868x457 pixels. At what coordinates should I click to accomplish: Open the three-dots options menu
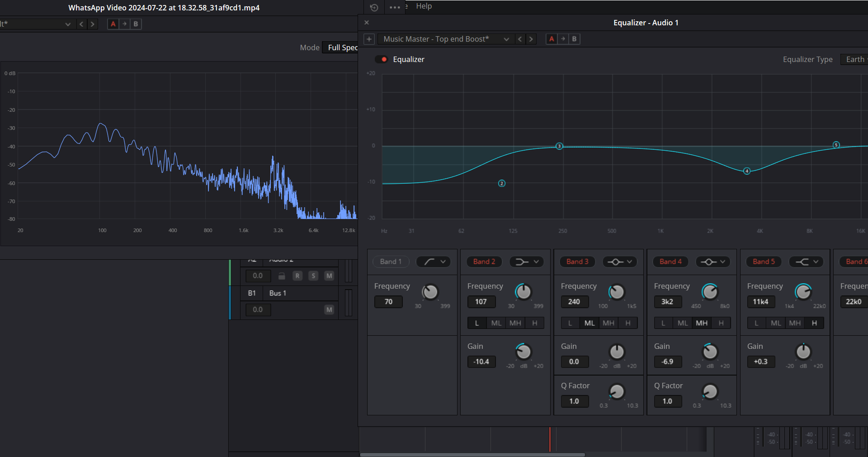(395, 8)
